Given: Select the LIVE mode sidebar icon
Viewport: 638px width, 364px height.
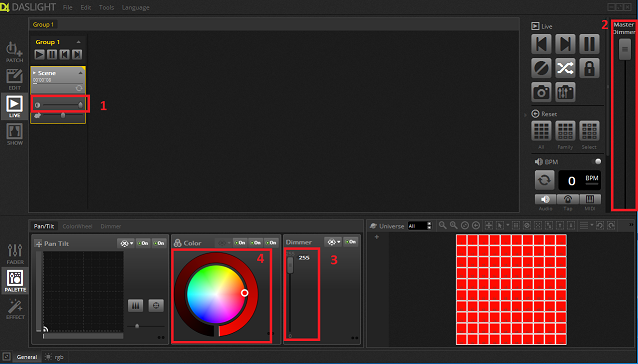Looking at the screenshot, I should coord(14,107).
